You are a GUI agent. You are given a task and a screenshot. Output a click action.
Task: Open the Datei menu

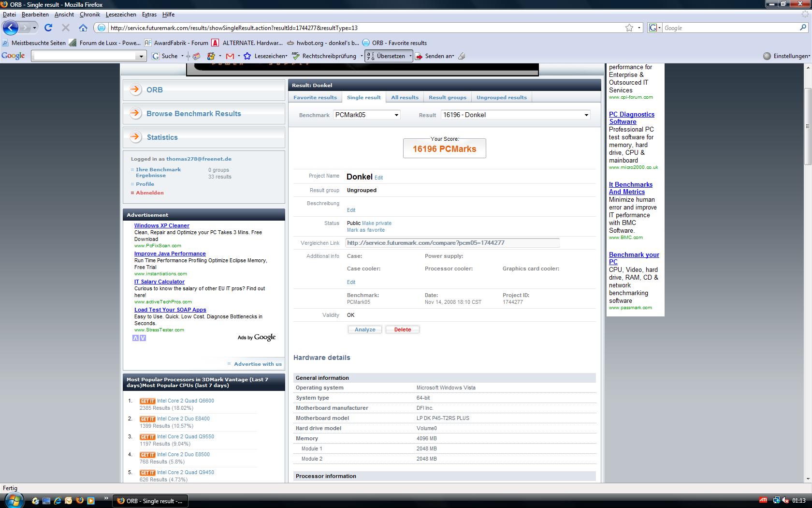pos(9,15)
